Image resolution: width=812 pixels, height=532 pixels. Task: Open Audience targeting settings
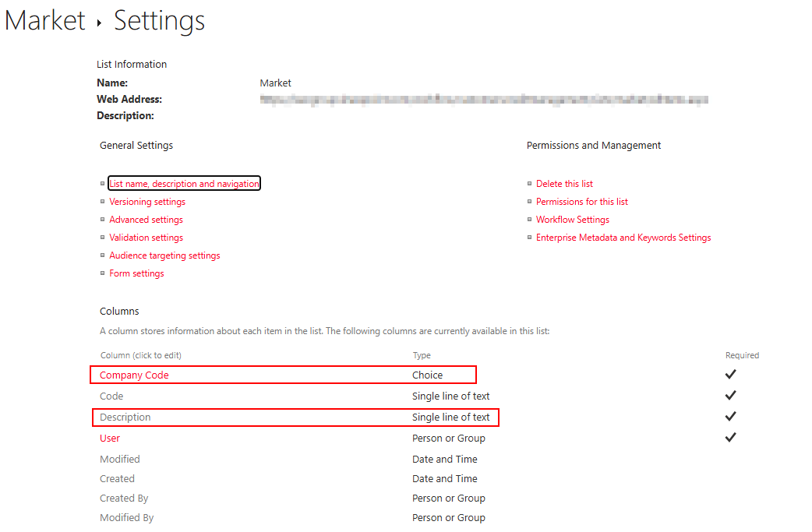[x=164, y=255]
